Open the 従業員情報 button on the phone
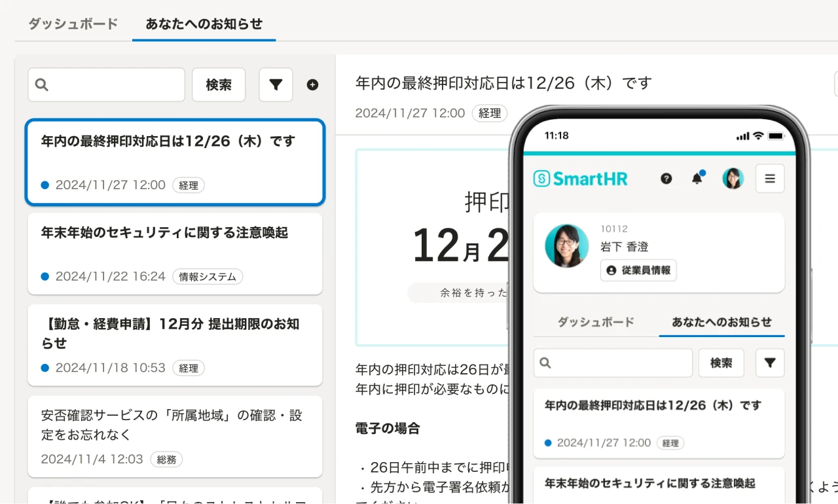The image size is (838, 504). (x=638, y=270)
